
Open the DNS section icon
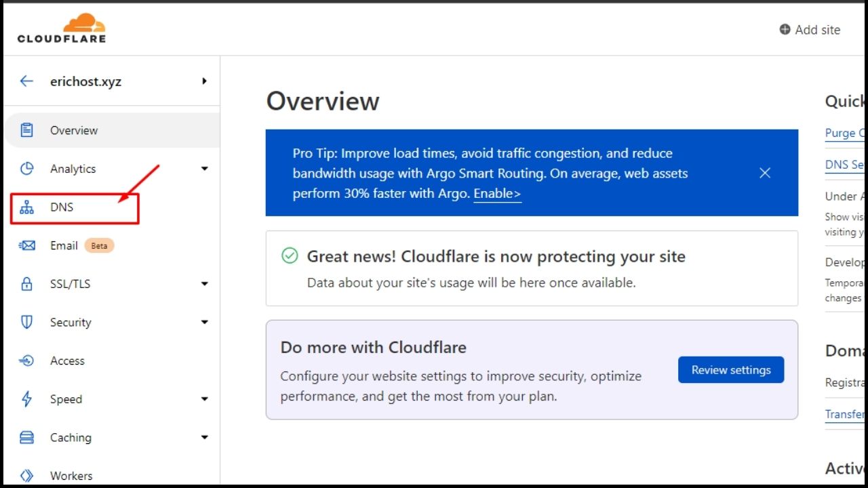click(x=26, y=207)
